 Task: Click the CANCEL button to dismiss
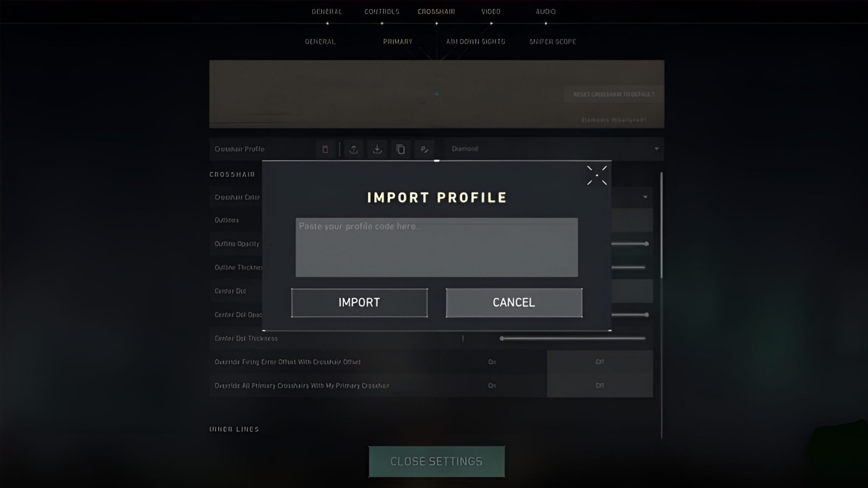pyautogui.click(x=514, y=302)
